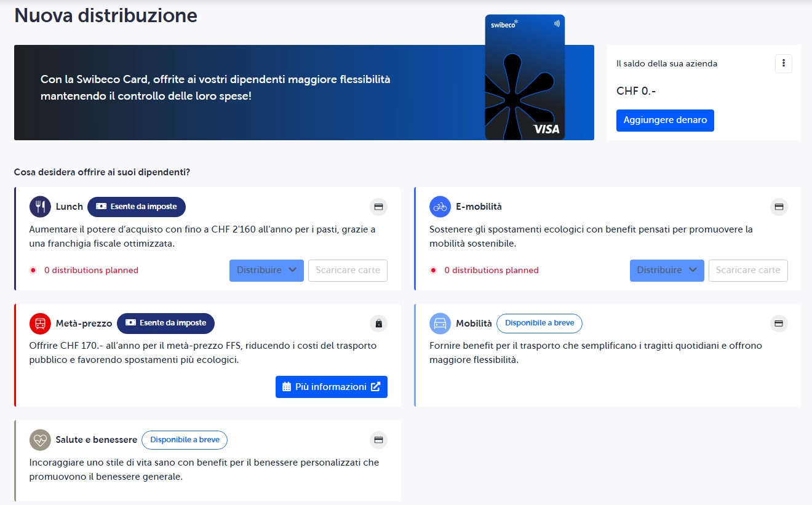Click the red status dot in Lunch card
Screen dimensions: 812x505
(33, 270)
